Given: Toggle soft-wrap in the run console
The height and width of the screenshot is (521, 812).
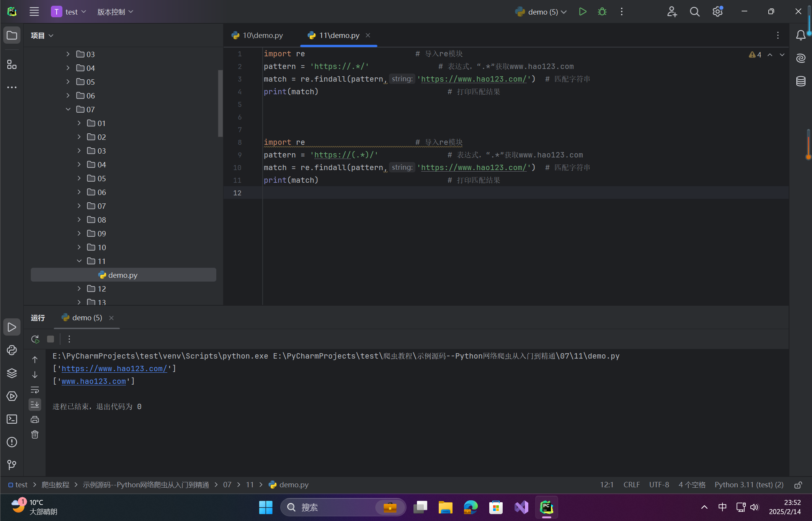Looking at the screenshot, I should point(35,390).
